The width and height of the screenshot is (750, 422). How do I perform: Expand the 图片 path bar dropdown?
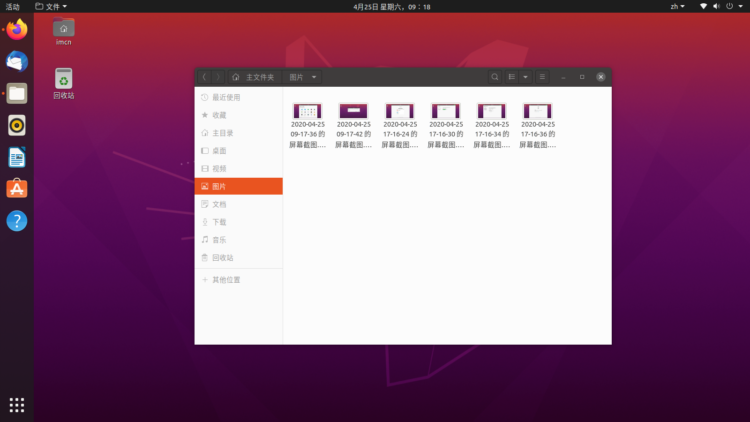(x=314, y=77)
